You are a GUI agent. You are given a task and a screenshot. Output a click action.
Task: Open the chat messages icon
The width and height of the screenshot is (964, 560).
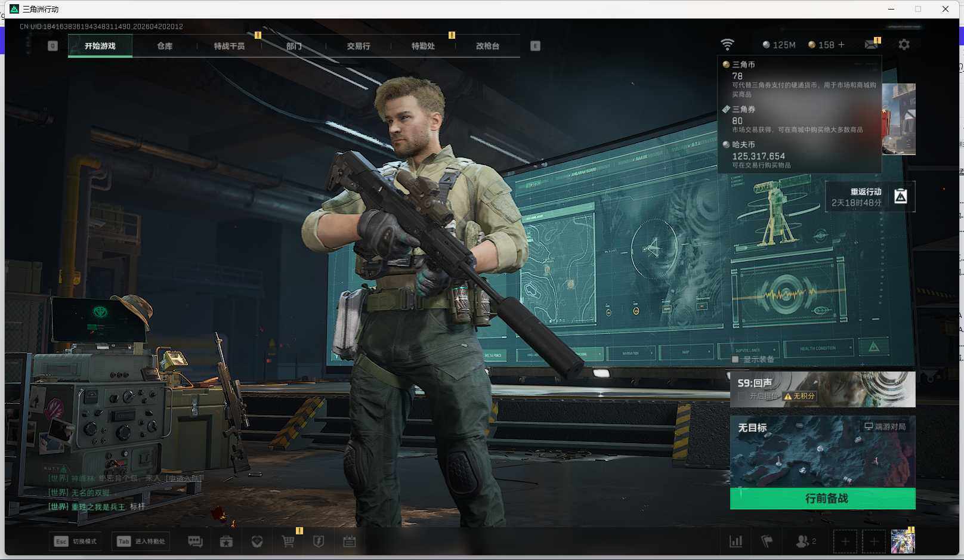[x=195, y=542]
